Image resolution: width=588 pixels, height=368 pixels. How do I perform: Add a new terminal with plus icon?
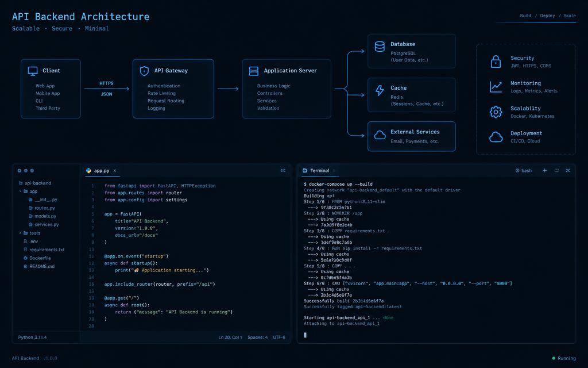point(544,170)
